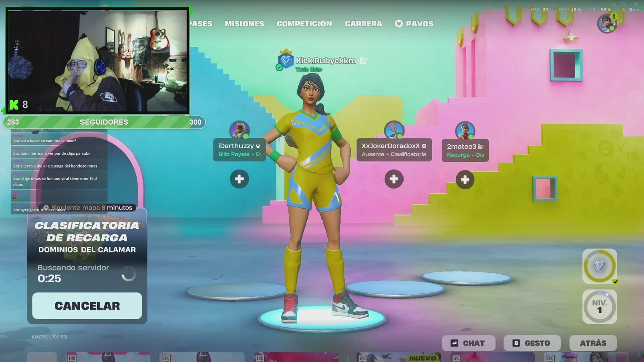The height and width of the screenshot is (362, 644).
Task: Click the CPU 99 % readout
Action: point(600,10)
